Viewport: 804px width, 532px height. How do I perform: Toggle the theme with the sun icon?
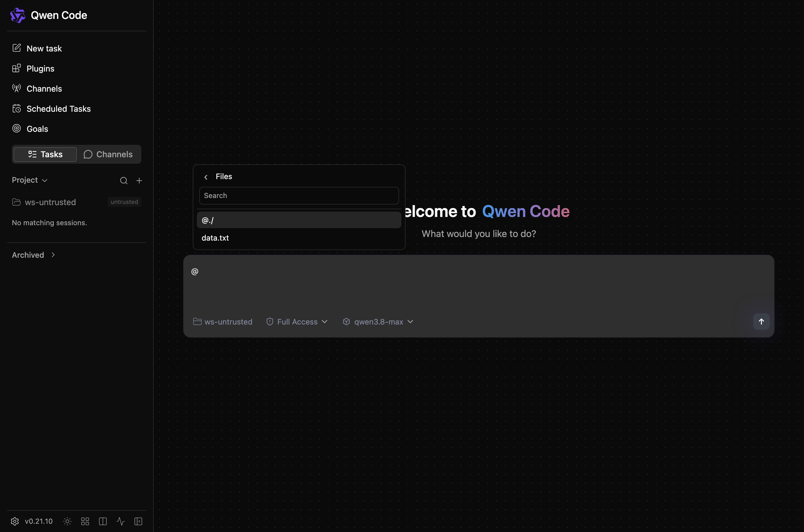67,521
